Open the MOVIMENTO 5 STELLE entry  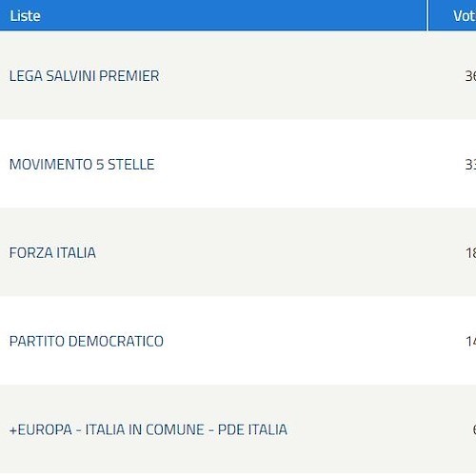click(x=82, y=165)
